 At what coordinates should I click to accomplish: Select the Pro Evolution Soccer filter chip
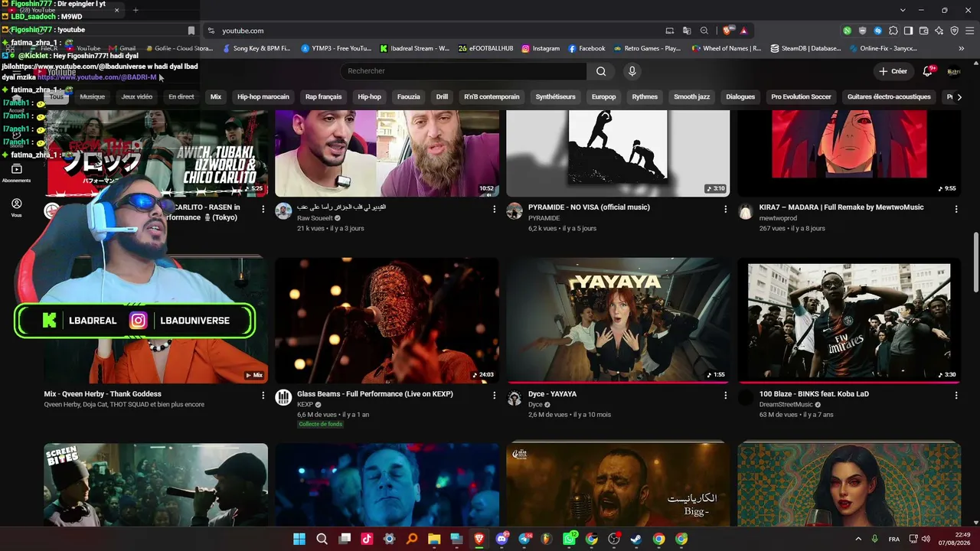(x=802, y=97)
